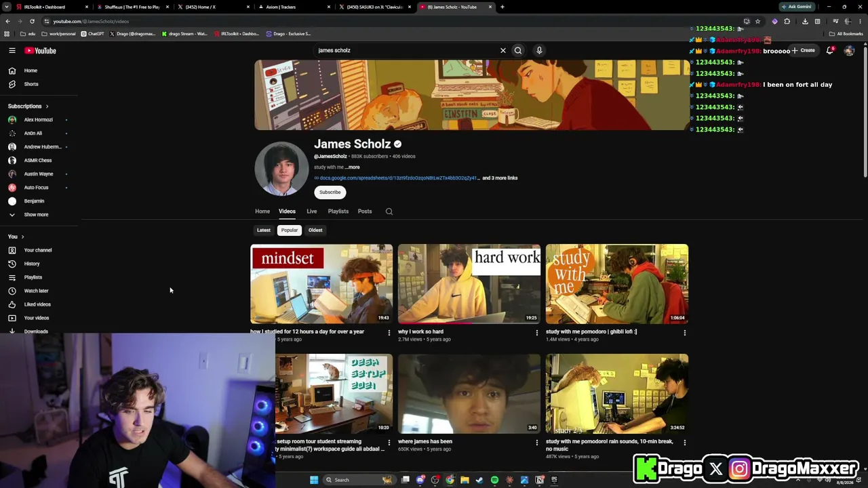Expand the Subscriptions section header

[x=28, y=106]
